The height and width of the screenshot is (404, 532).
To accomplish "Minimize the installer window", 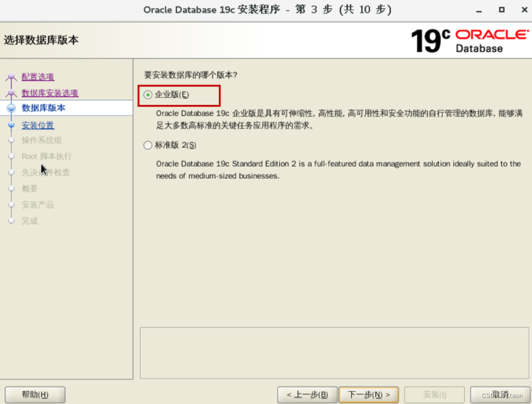I will click(479, 10).
